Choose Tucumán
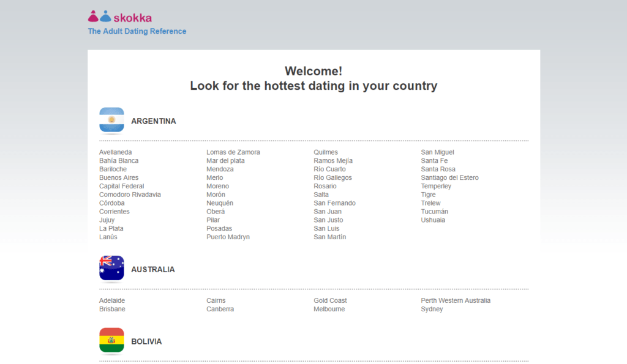Screen dimensions: 627x364 coord(434,212)
